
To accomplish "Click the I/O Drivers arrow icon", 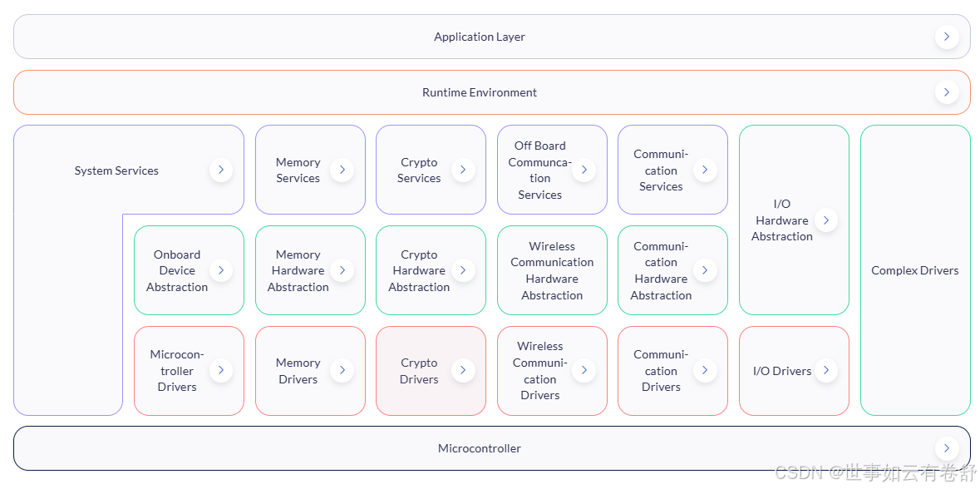I will [825, 370].
